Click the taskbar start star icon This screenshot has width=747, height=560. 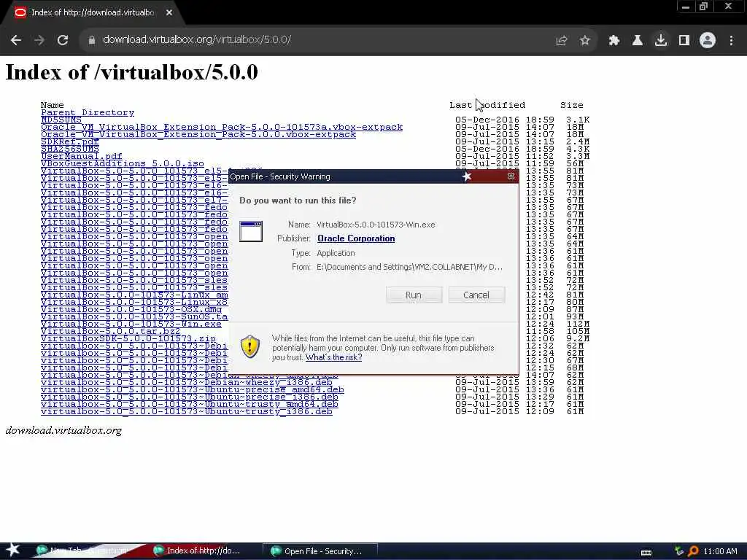[x=13, y=550]
